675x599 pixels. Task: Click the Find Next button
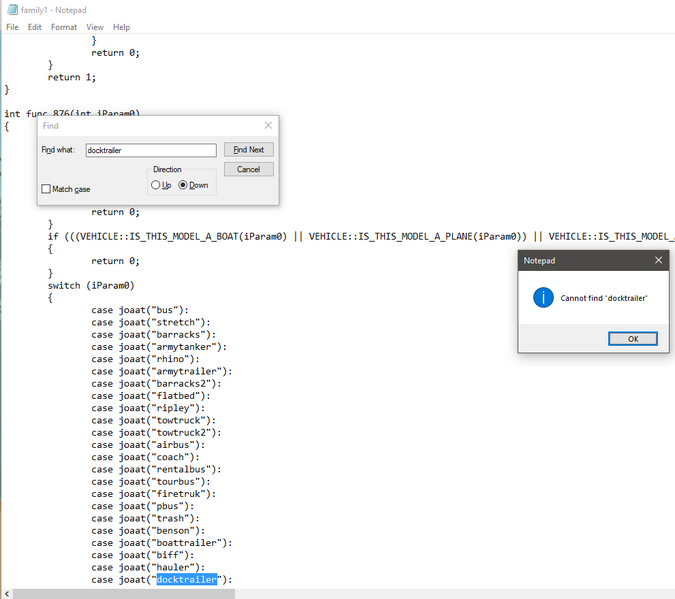click(x=248, y=149)
